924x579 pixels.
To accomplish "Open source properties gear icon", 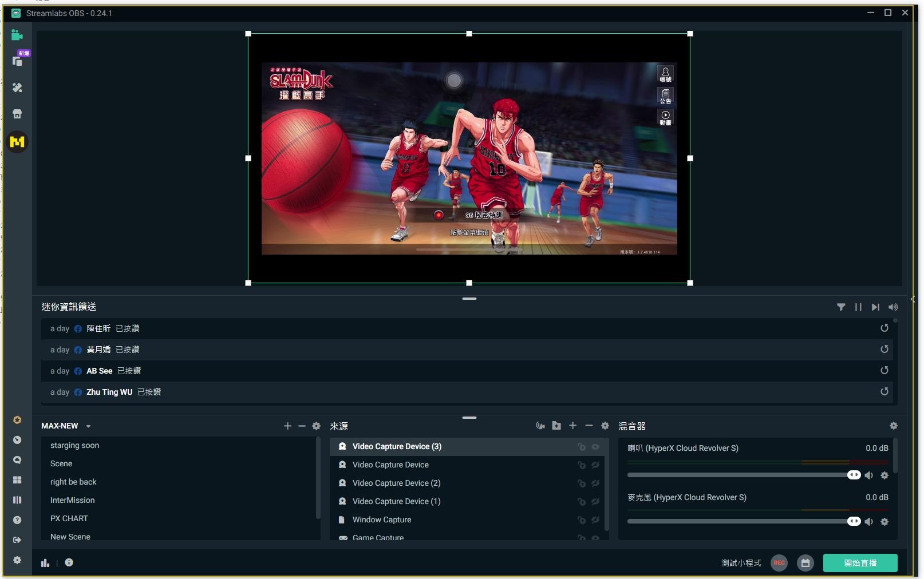I will 605,426.
